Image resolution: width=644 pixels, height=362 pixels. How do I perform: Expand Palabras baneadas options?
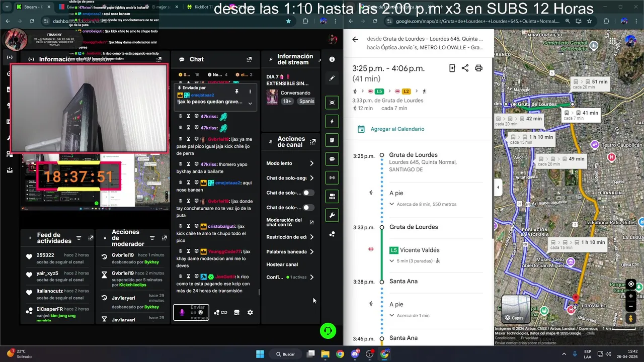point(311,252)
